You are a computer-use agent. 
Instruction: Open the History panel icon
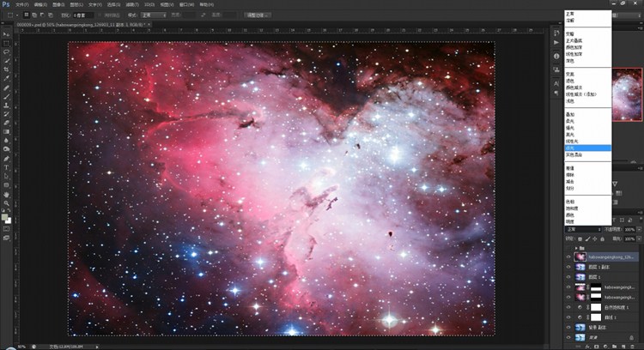pyautogui.click(x=556, y=33)
